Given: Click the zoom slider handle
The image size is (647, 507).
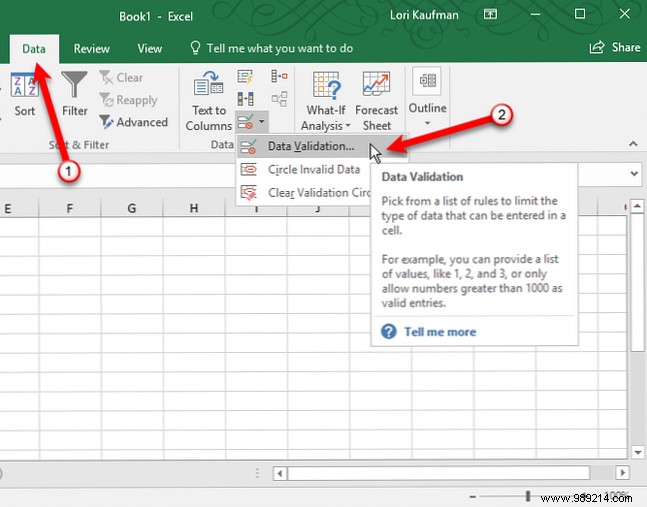Looking at the screenshot, I should (x=527, y=496).
